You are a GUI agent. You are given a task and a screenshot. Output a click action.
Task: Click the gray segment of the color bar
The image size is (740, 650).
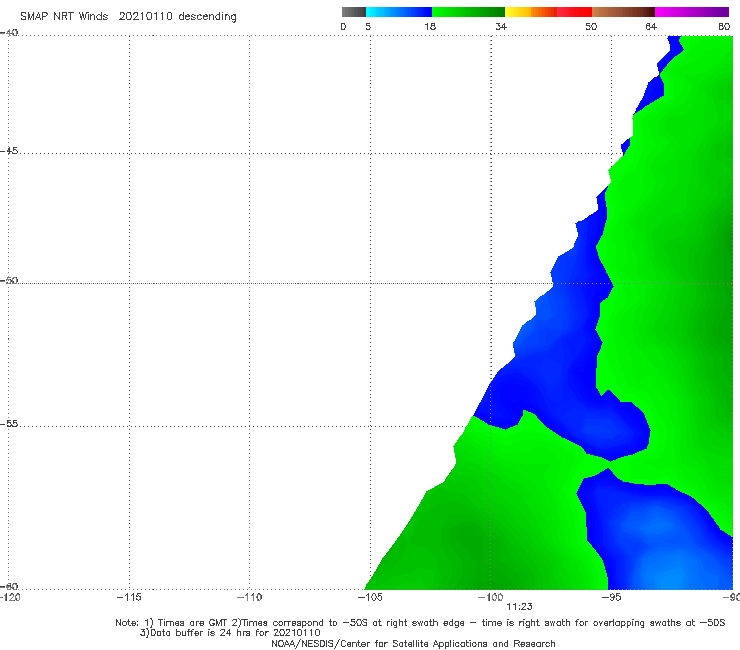(x=353, y=12)
